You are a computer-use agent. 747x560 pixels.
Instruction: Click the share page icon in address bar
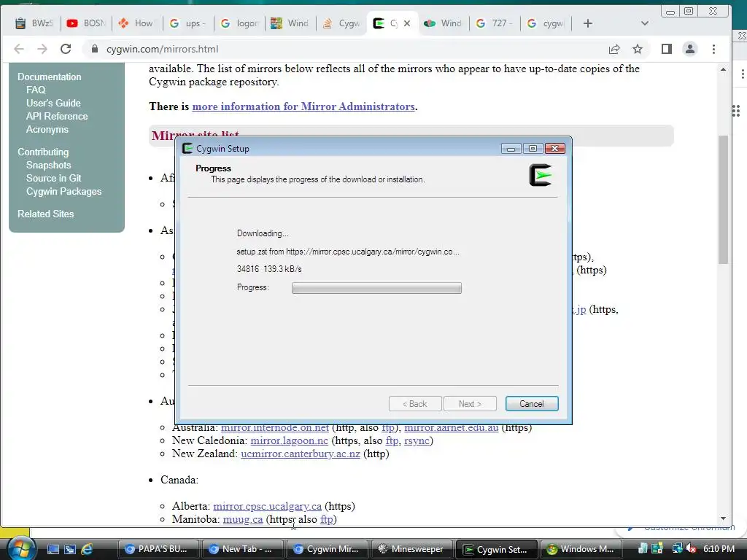614,49
